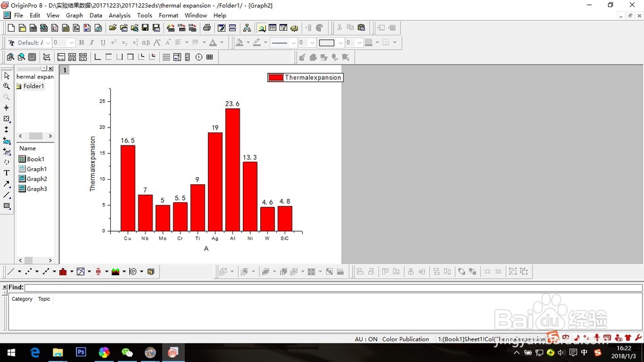This screenshot has height=362, width=644.
Task: Click the Topic column header
Action: [44, 299]
